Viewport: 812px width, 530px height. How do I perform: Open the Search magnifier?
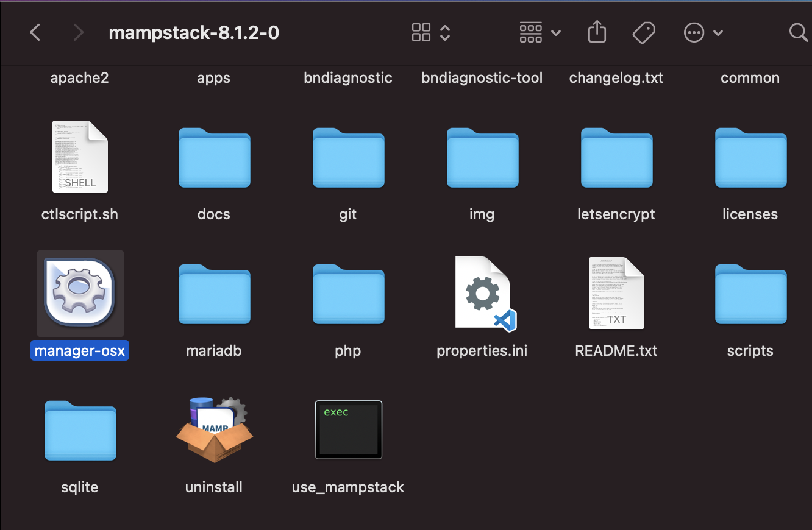(x=798, y=32)
